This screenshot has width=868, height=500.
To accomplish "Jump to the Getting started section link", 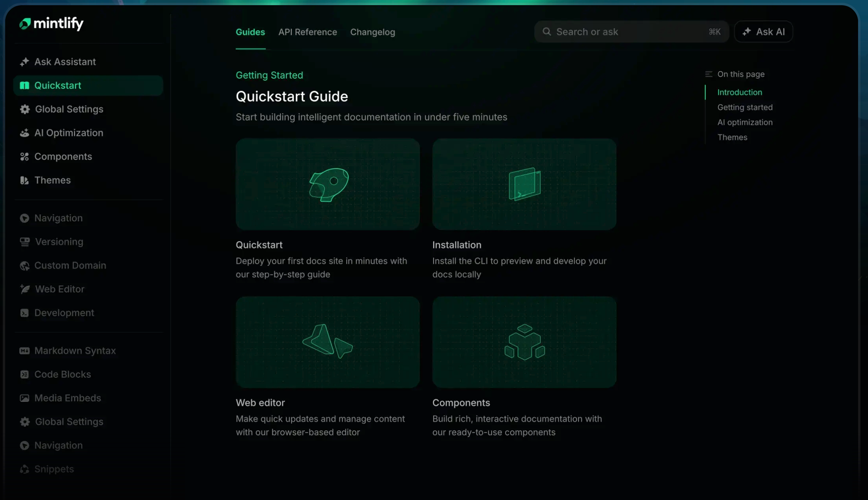I will (x=745, y=107).
